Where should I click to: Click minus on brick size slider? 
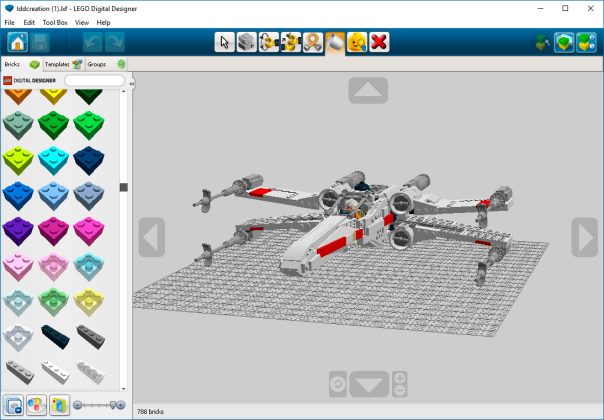pos(77,405)
